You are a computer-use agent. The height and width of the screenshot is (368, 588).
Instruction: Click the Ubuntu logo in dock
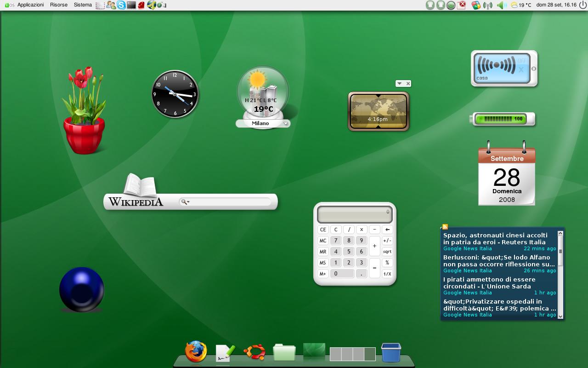(x=254, y=352)
